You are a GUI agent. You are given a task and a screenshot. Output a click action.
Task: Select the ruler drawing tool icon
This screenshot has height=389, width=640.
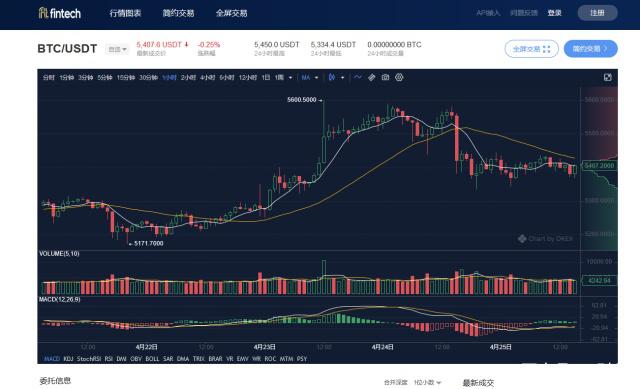click(371, 77)
